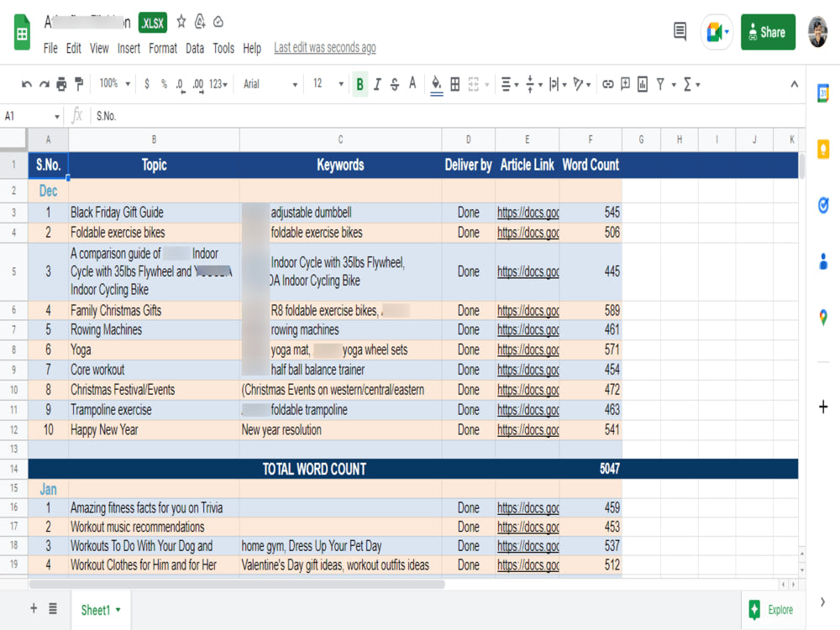Select the Paint format tool
Viewport: 840px width, 630px height.
(79, 84)
